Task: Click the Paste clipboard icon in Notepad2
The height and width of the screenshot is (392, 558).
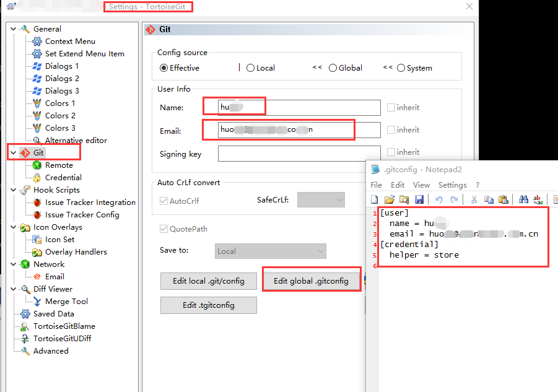Action: tap(504, 199)
